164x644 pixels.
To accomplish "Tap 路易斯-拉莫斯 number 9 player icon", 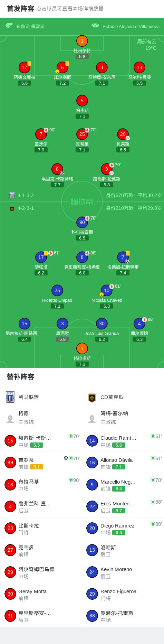I will 107,169.
